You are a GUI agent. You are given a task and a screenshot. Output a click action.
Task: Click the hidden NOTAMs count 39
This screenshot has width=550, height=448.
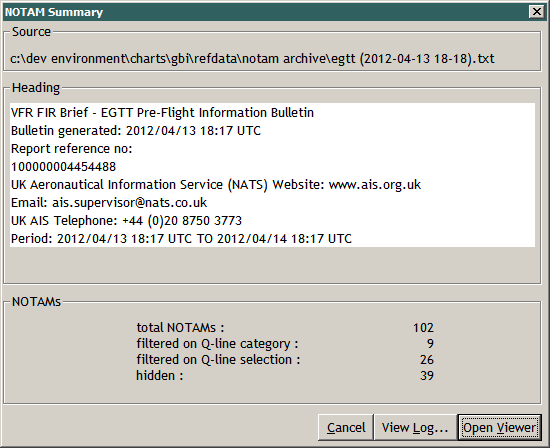coord(427,376)
